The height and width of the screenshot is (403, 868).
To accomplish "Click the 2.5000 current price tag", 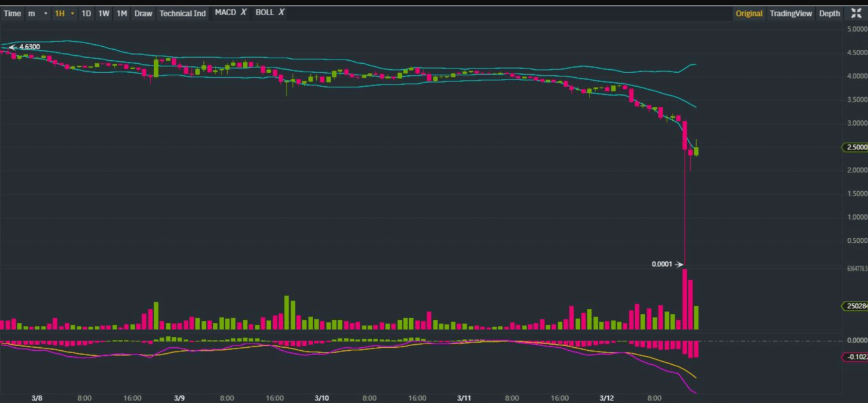I will [855, 147].
